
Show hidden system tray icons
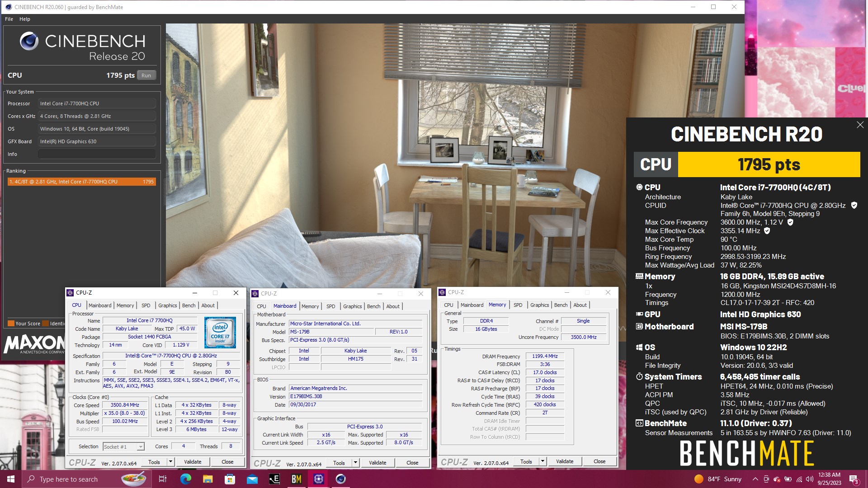click(x=755, y=479)
